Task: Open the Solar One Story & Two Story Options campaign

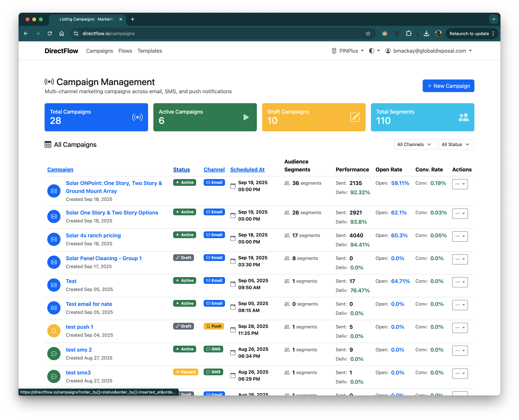Action: coord(112,213)
